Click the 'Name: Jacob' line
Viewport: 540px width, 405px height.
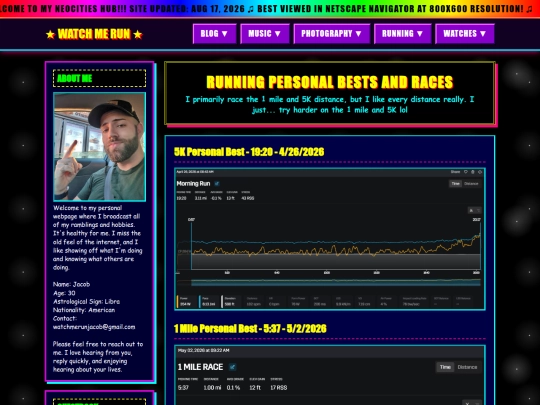click(71, 284)
